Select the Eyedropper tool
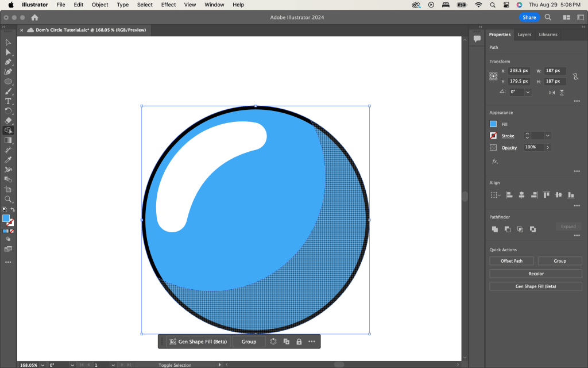588x368 pixels. (8, 160)
